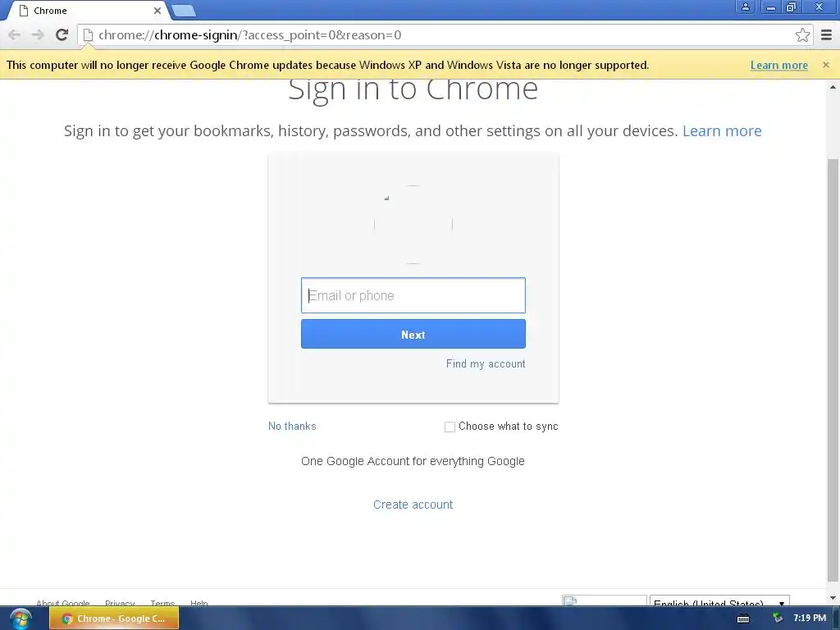Open Learn more link beside sign-in description
Screen dimensions: 840x630
pyautogui.click(x=722, y=130)
